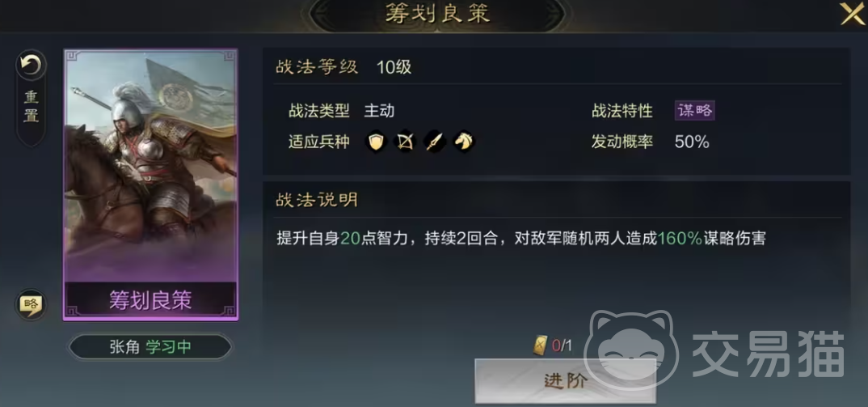Select the horse cavalry troop icon
Image resolution: width=868 pixels, height=407 pixels.
click(464, 142)
